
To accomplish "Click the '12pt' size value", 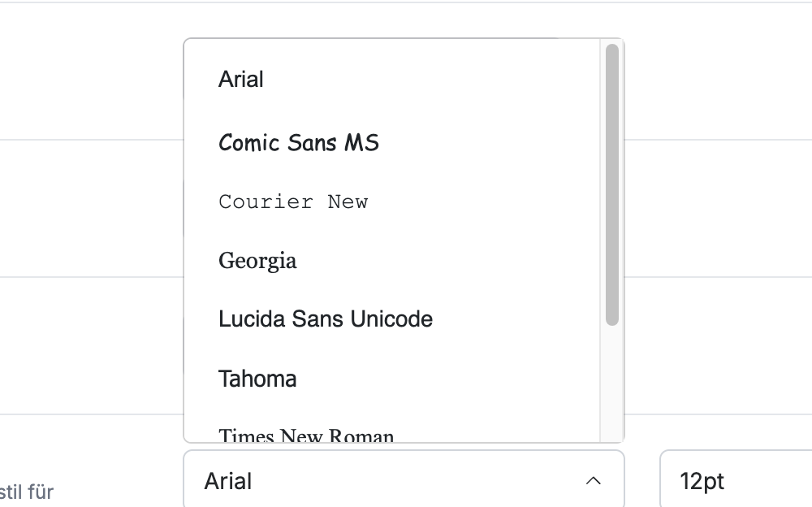I will (x=702, y=482).
